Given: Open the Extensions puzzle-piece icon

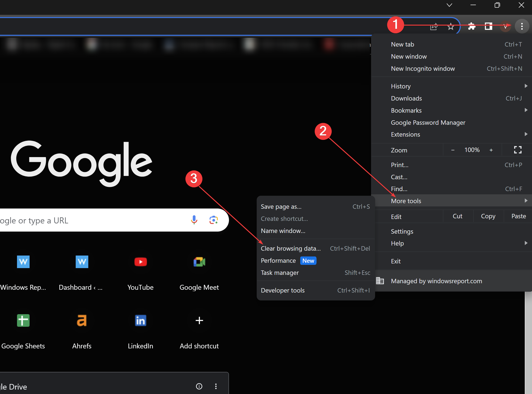Looking at the screenshot, I should (472, 26).
